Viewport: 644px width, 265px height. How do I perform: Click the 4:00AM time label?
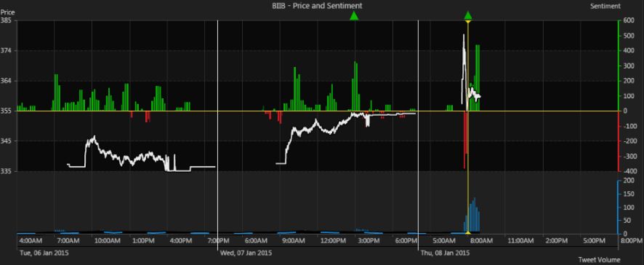click(31, 240)
